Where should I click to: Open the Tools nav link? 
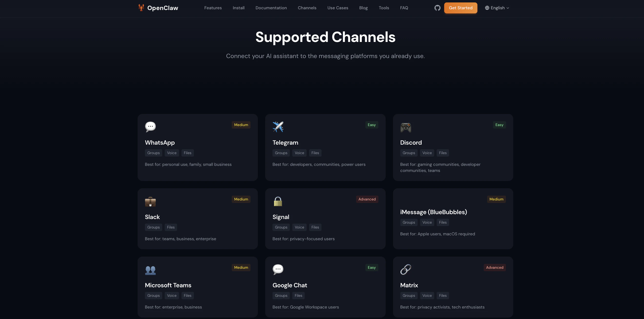click(x=384, y=8)
